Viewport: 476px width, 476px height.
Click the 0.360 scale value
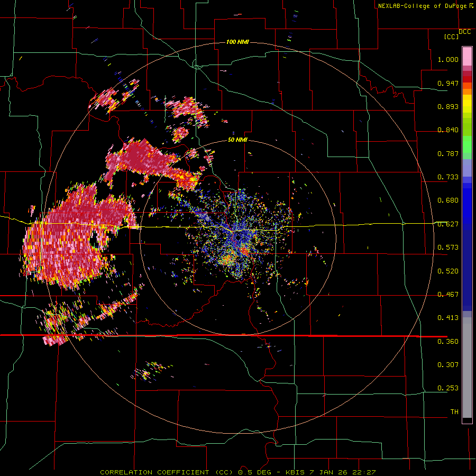coord(448,342)
